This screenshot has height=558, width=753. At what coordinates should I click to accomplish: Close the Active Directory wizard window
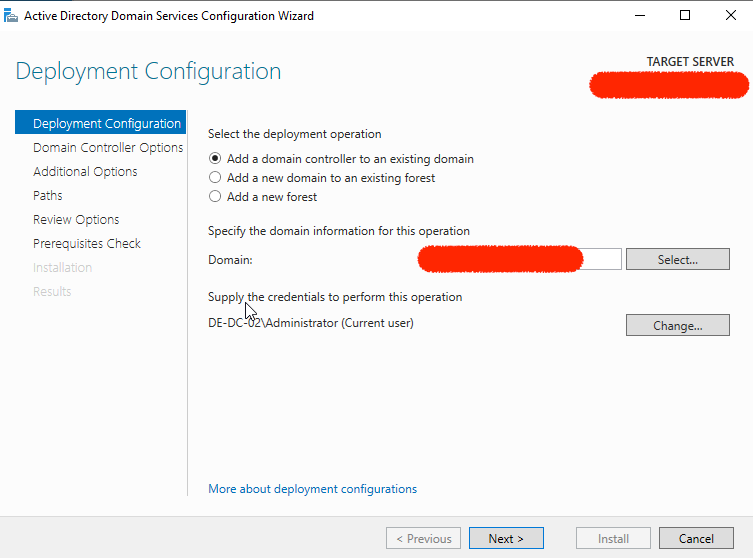[x=730, y=16]
